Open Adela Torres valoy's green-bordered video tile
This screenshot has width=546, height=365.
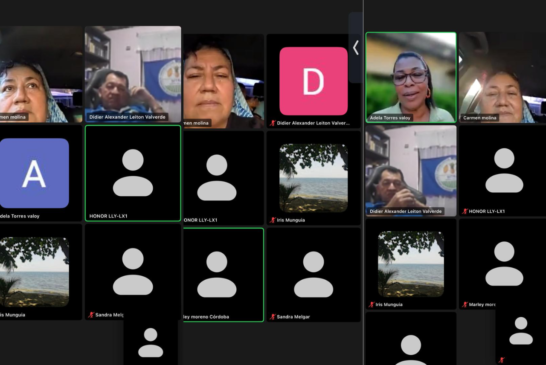tap(411, 77)
